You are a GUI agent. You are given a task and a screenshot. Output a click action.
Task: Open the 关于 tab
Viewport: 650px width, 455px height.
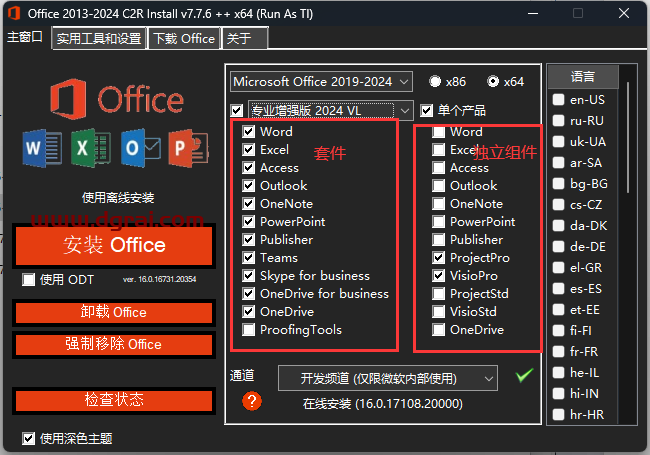pos(245,39)
